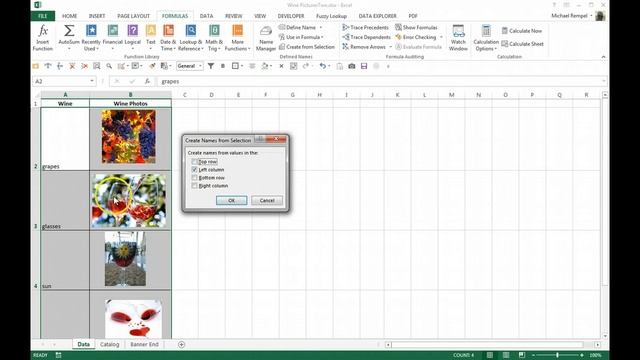The height and width of the screenshot is (360, 640).
Task: Adjust the zoom slider in status bar
Action: tap(557, 355)
